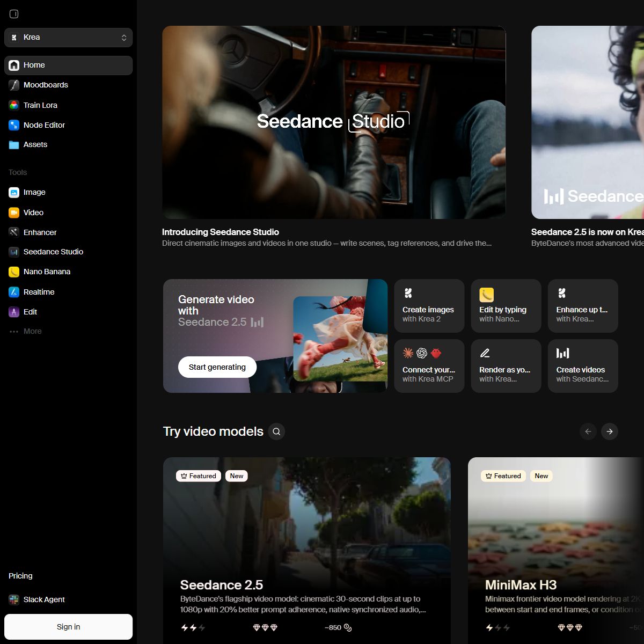Click the Tools section label
The width and height of the screenshot is (644, 644).
pos(18,172)
